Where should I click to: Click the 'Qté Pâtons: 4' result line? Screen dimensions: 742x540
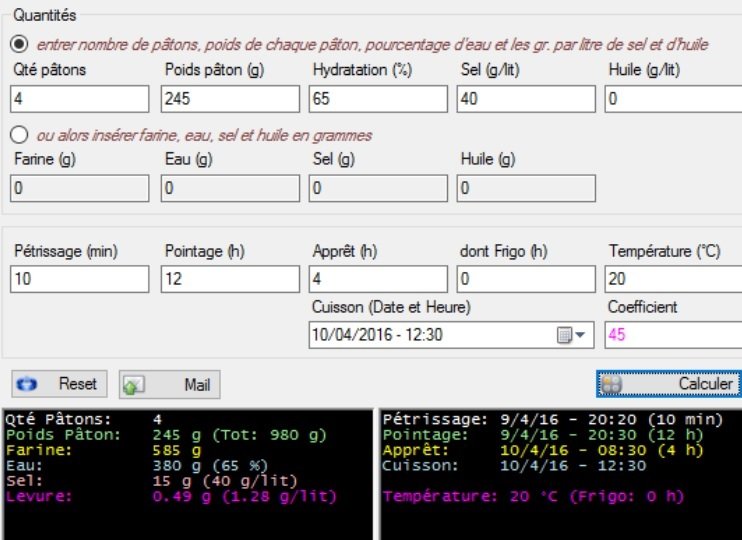tap(84, 419)
